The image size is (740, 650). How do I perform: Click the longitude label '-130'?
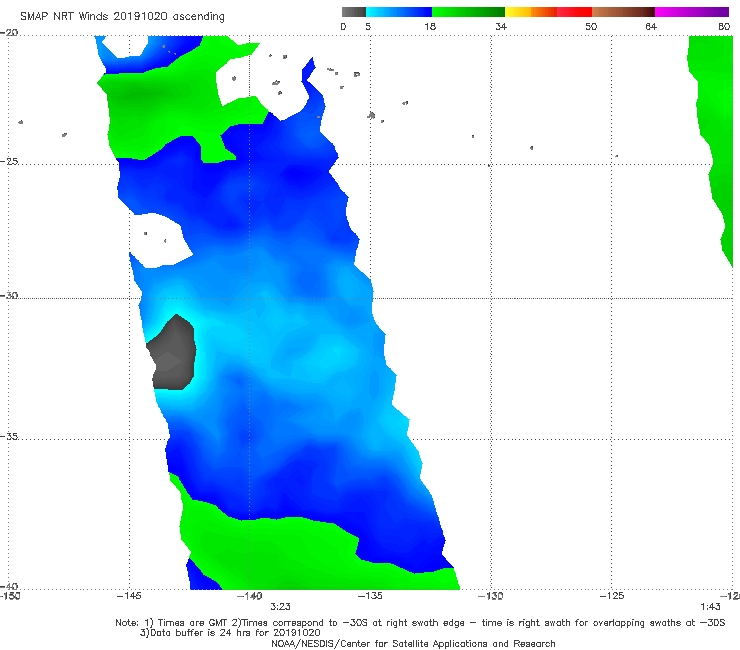click(x=490, y=596)
